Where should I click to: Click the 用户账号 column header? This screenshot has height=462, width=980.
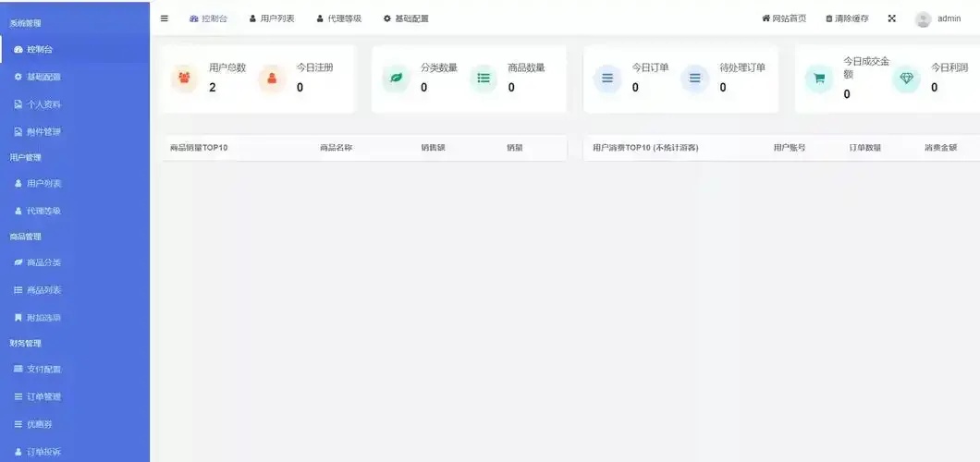[790, 148]
